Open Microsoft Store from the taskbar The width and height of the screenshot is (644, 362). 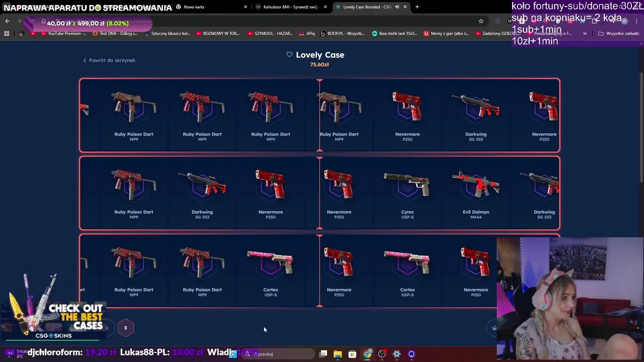point(352,354)
